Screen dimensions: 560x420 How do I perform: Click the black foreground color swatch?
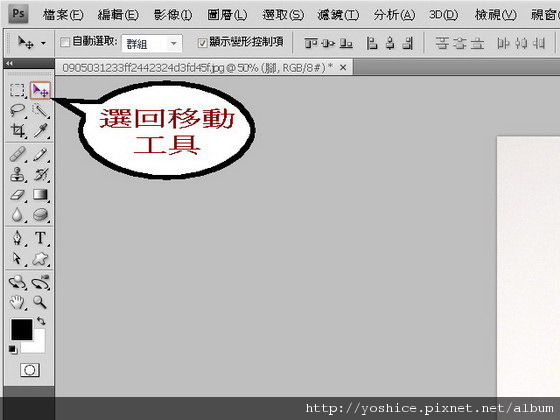(x=21, y=329)
